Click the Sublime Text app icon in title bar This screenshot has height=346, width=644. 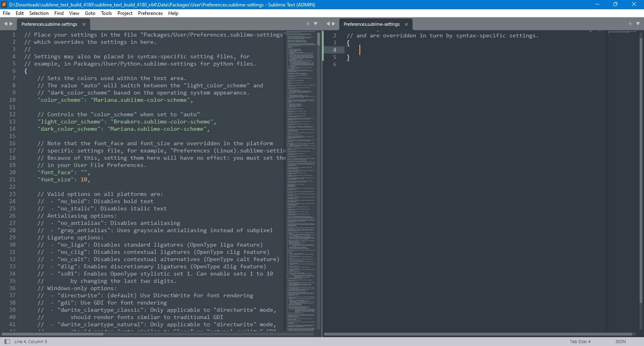[x=4, y=4]
